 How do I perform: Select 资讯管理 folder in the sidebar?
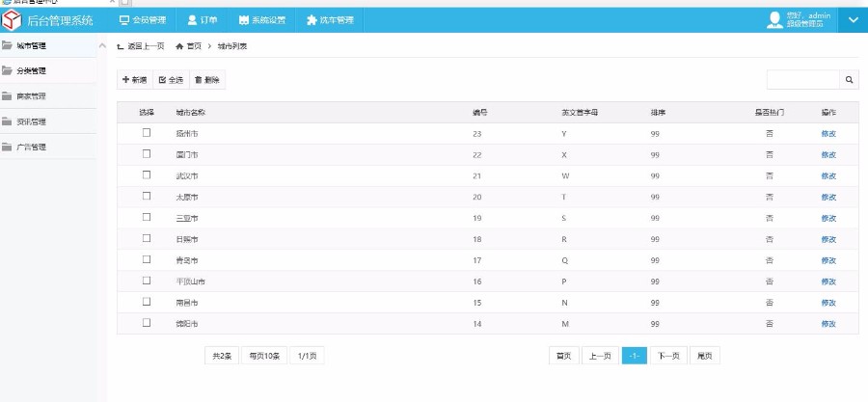[x=47, y=121]
